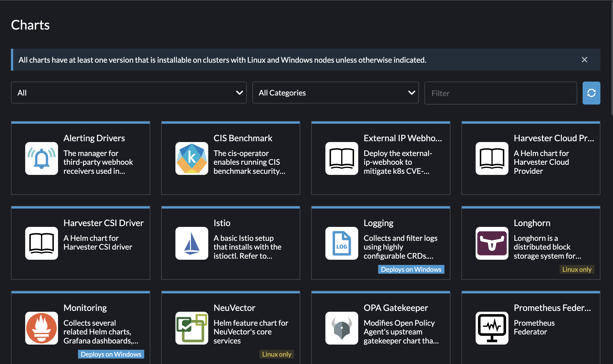
Task: Click the NeuVector chart icon
Action: pyautogui.click(x=192, y=328)
